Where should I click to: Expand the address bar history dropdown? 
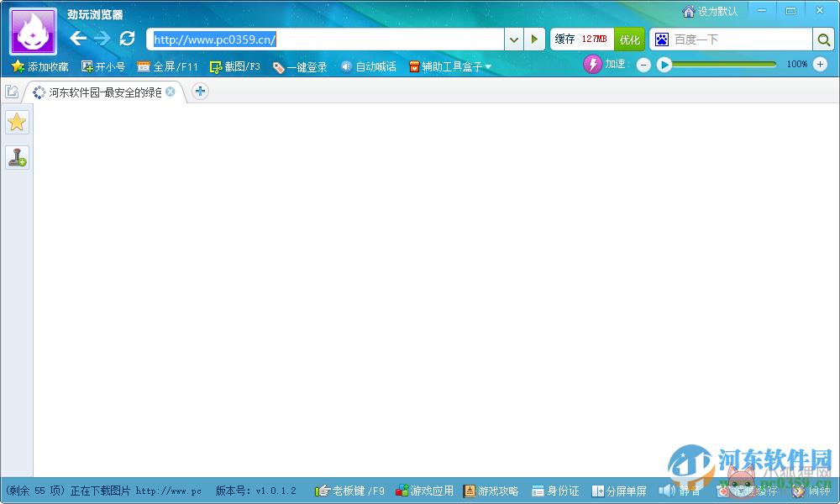[514, 39]
